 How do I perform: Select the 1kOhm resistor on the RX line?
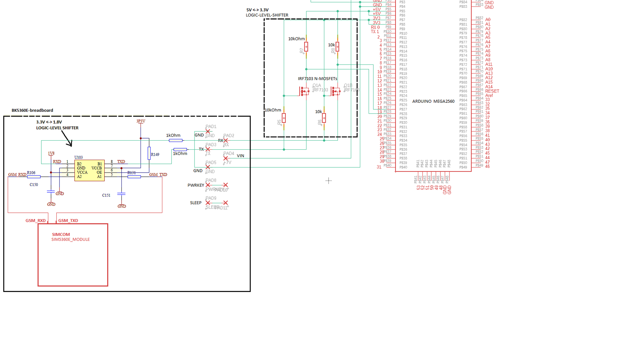pyautogui.click(x=175, y=140)
